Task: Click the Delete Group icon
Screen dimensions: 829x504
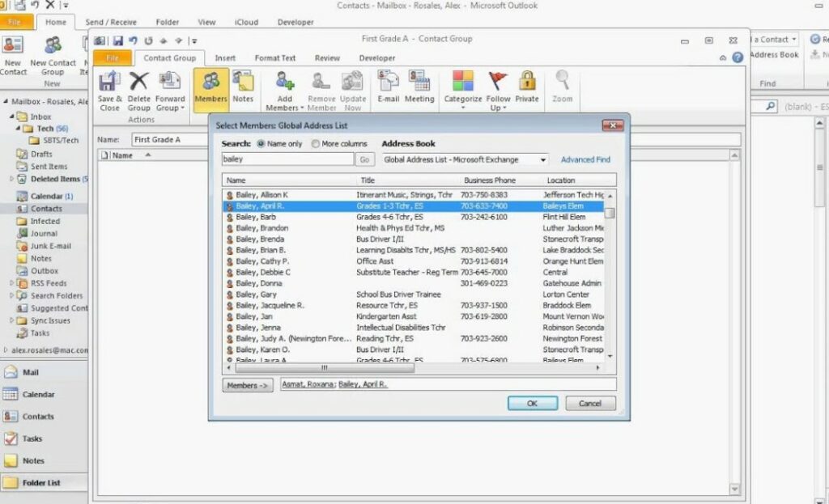Action: click(x=138, y=91)
